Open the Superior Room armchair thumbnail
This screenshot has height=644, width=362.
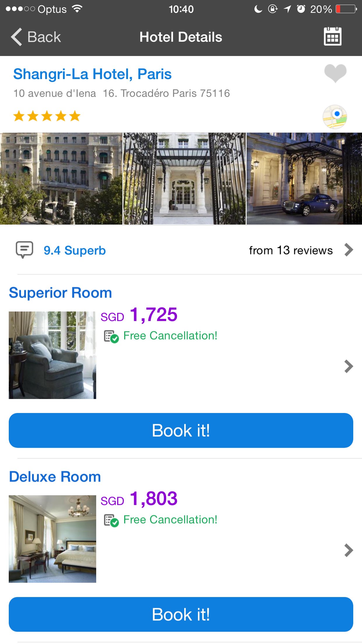click(52, 355)
